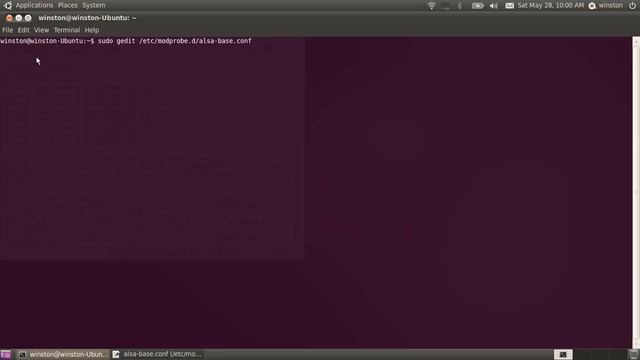640x360 pixels.
Task: Maximize the terminal window
Action: 28,18
